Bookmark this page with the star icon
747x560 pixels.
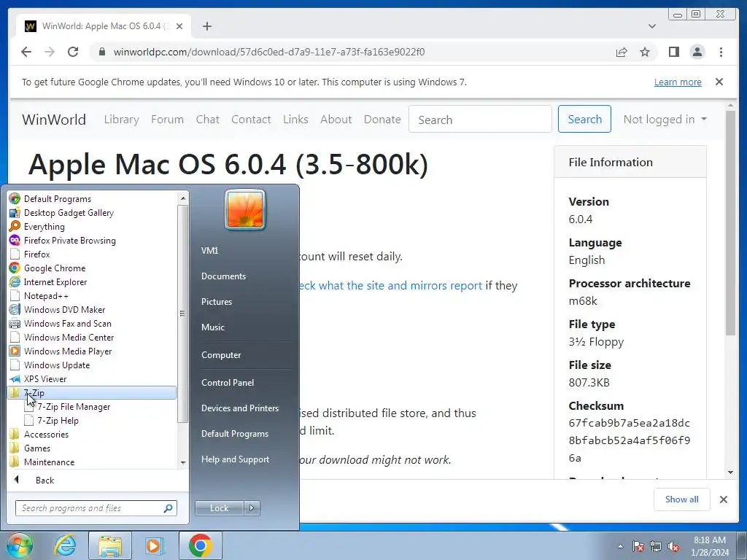(645, 52)
